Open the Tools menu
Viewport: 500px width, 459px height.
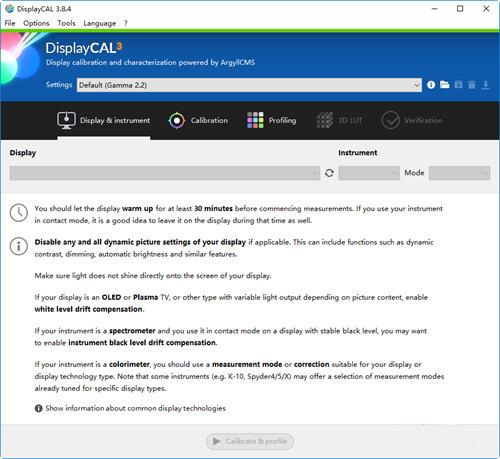click(66, 23)
